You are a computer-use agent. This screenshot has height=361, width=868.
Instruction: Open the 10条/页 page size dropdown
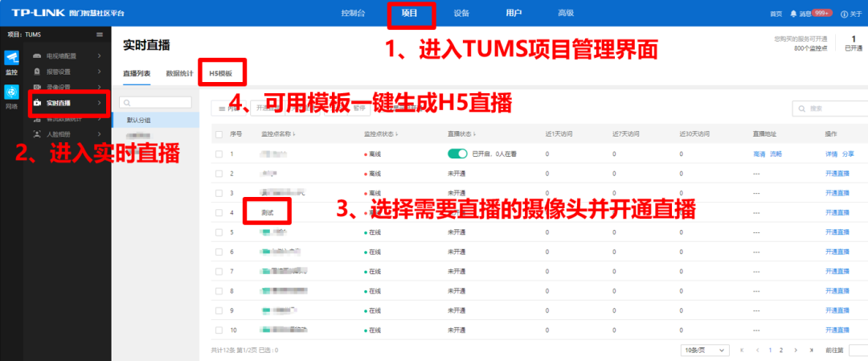pyautogui.click(x=705, y=351)
